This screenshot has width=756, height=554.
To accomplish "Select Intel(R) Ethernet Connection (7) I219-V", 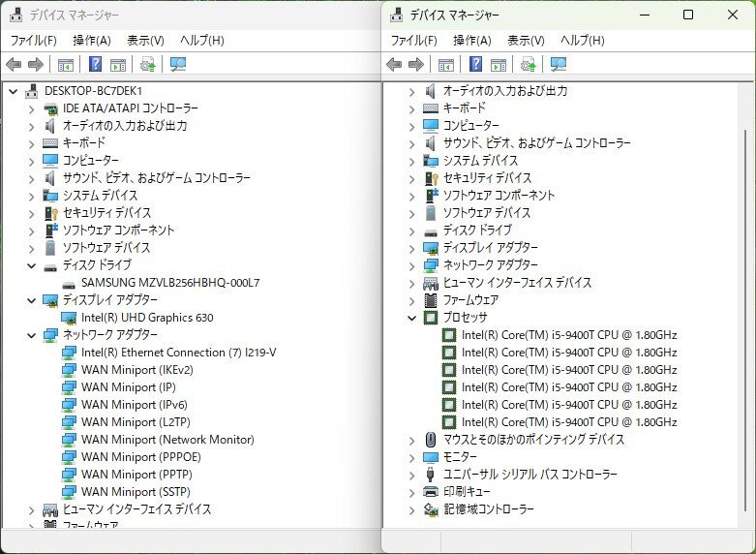I will point(179,353).
